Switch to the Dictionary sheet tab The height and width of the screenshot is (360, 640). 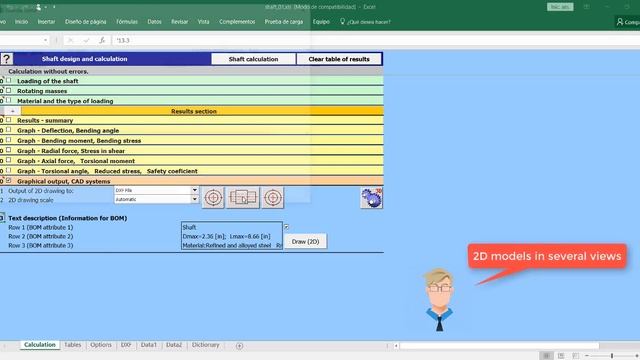tap(205, 345)
